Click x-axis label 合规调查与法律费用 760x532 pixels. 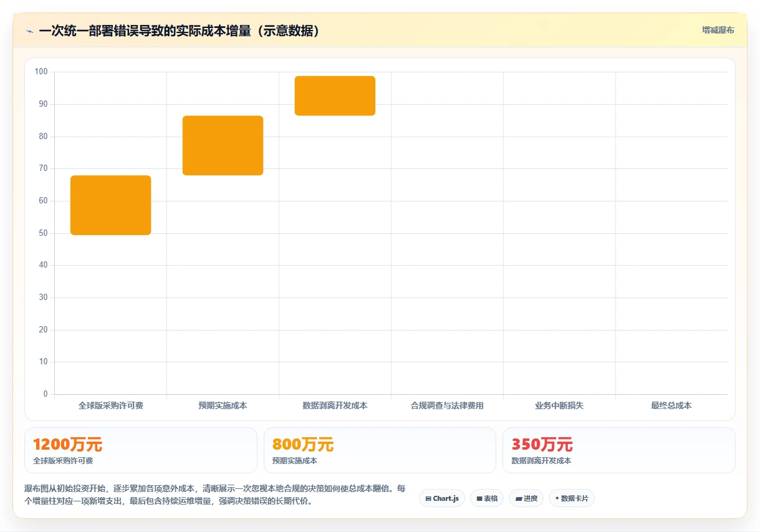[448, 405]
